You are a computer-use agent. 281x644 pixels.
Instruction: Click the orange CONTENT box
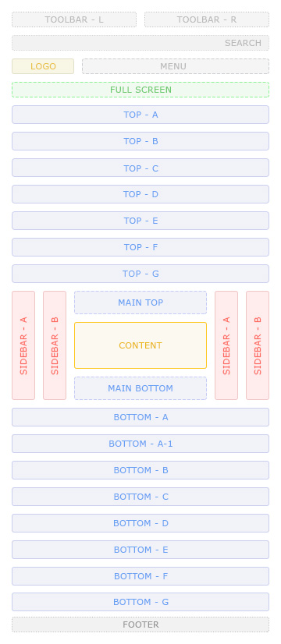click(140, 345)
